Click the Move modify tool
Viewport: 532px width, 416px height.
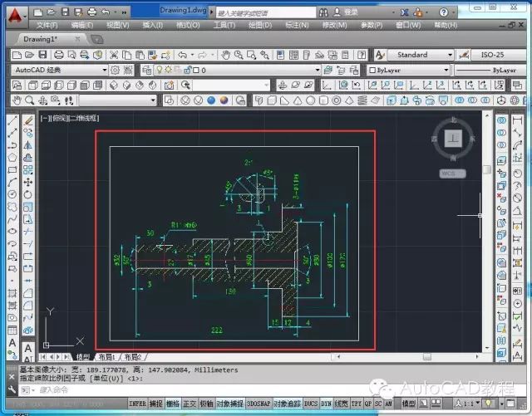click(28, 182)
